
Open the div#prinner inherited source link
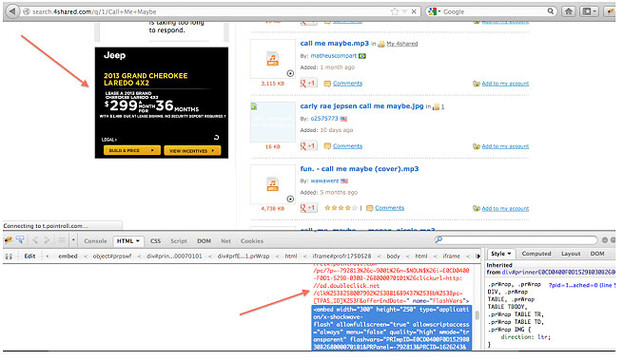[558, 272]
